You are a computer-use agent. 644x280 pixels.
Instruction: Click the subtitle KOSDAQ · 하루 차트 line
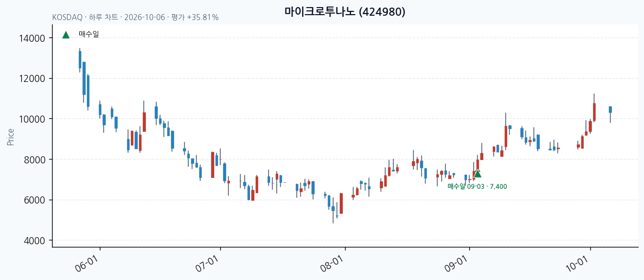pyautogui.click(x=136, y=18)
